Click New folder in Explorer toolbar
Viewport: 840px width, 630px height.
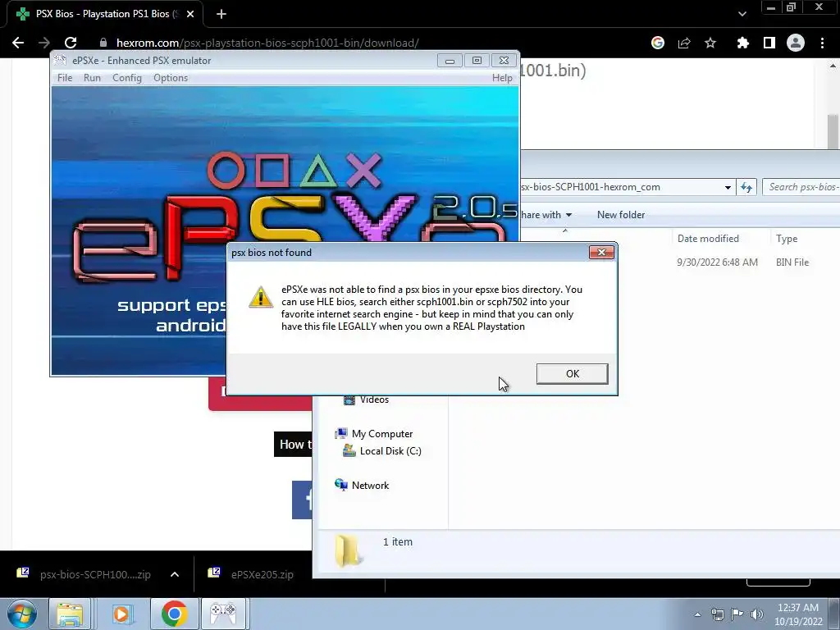point(621,215)
